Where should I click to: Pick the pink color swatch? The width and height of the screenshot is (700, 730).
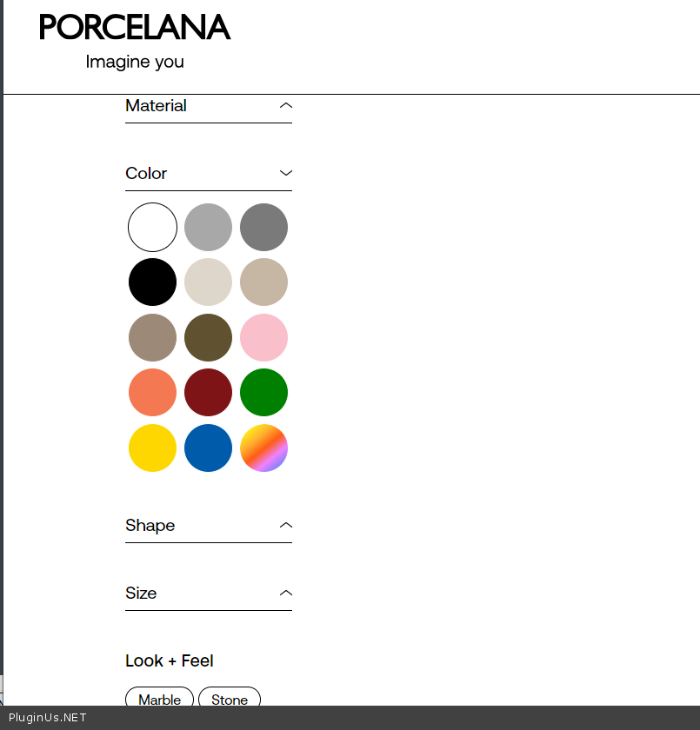tap(263, 337)
